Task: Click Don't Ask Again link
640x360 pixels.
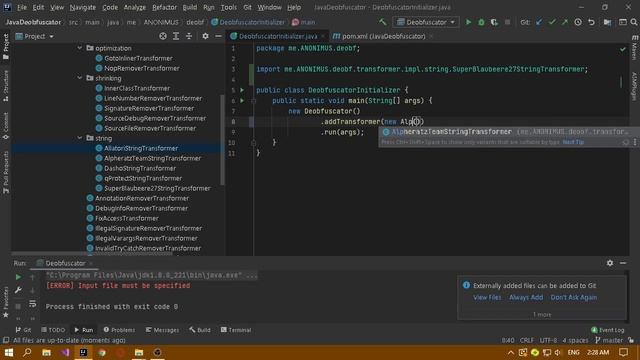Action: pyautogui.click(x=573, y=297)
